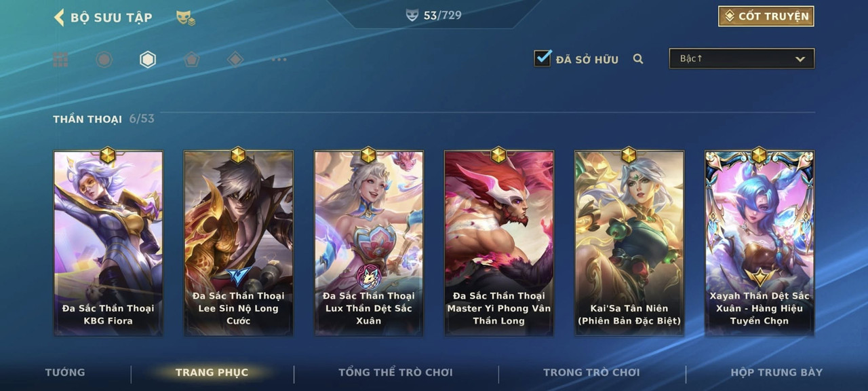Screen dimensions: 868x391
Task: Switch to the Tướng tab
Action: 65,372
